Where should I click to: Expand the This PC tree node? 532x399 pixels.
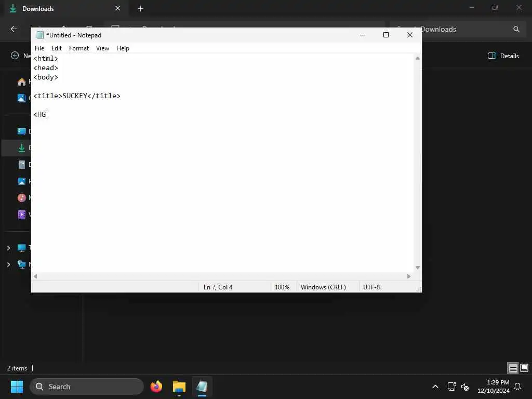pyautogui.click(x=8, y=248)
